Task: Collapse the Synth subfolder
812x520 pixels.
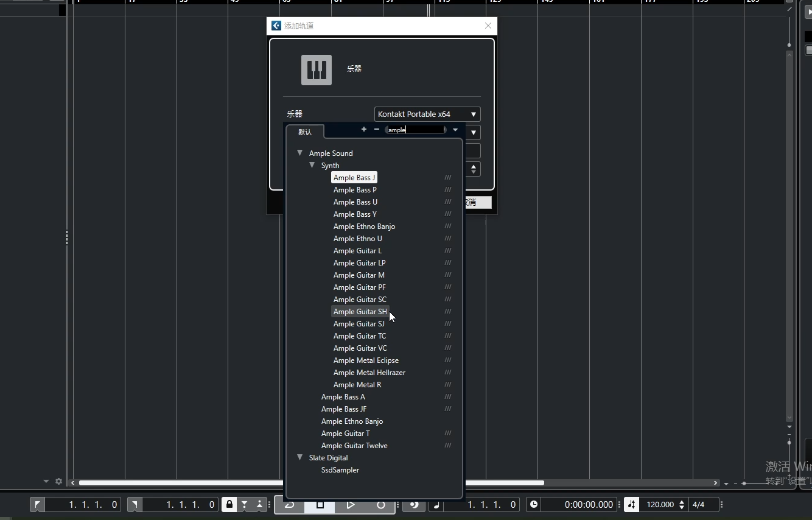Action: pyautogui.click(x=312, y=165)
